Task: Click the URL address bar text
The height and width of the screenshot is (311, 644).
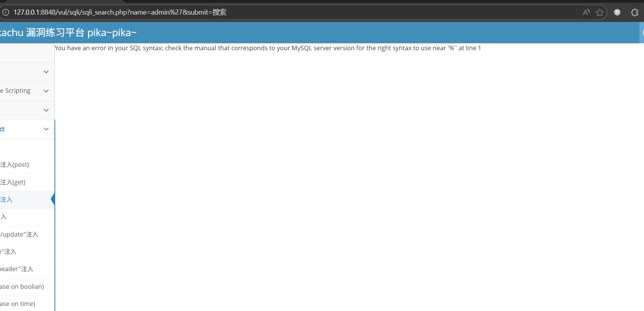Action: (x=120, y=12)
